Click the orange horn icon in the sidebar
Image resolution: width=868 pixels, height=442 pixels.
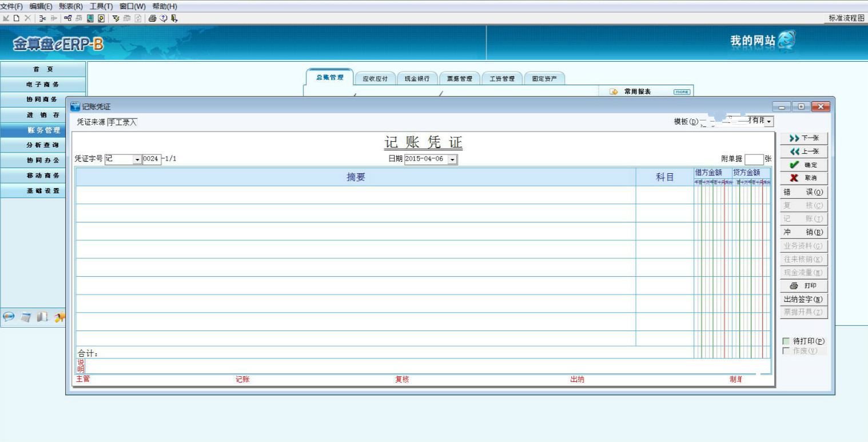pos(59,317)
